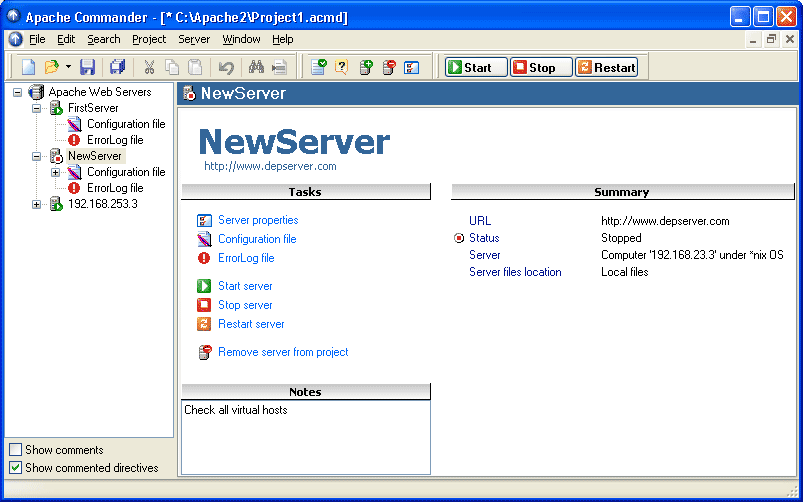Screen dimensions: 803x502
Task: Expand Configuration file under NewServer
Action: pyautogui.click(x=55, y=173)
